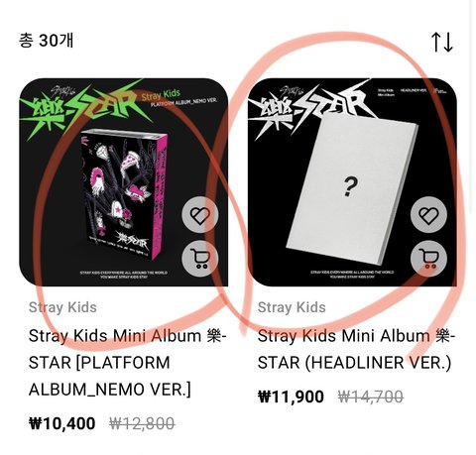Image resolution: width=476 pixels, height=455 pixels.
Task: Click Stray Kids brand above HEADLINER album
Action: [x=292, y=307]
